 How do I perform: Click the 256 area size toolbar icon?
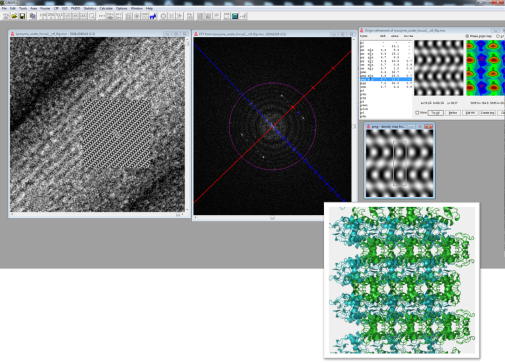(x=51, y=16)
